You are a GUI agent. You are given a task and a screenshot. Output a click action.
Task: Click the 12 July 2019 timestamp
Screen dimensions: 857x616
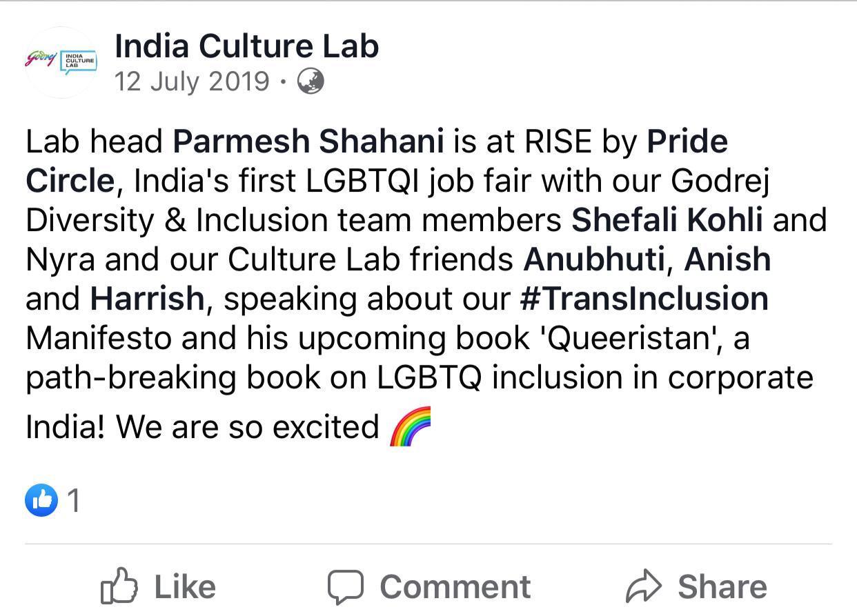click(x=192, y=82)
